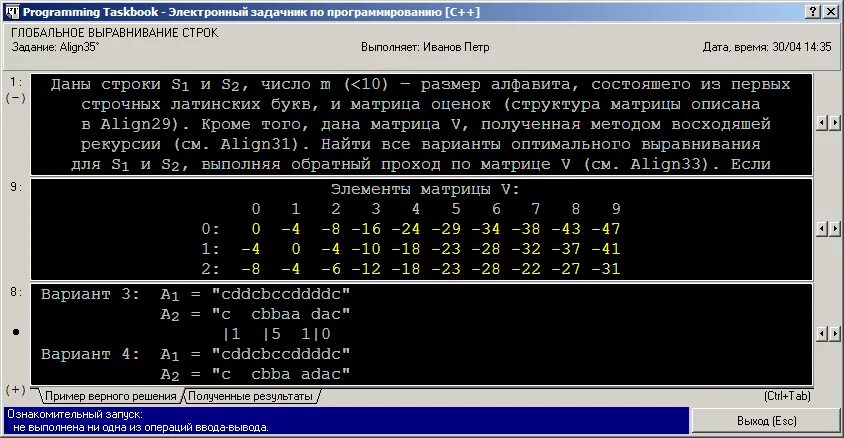Switch to 'Полученные результаты' tab
The width and height of the screenshot is (844, 438).
[250, 396]
